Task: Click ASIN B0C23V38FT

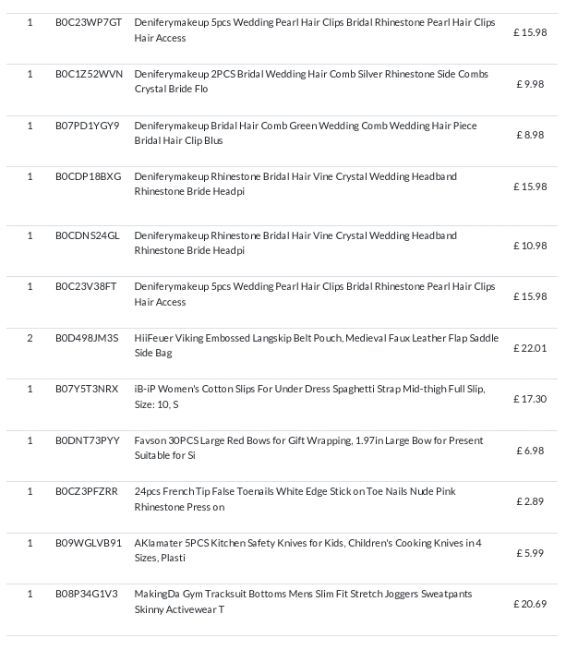Action: click(86, 286)
